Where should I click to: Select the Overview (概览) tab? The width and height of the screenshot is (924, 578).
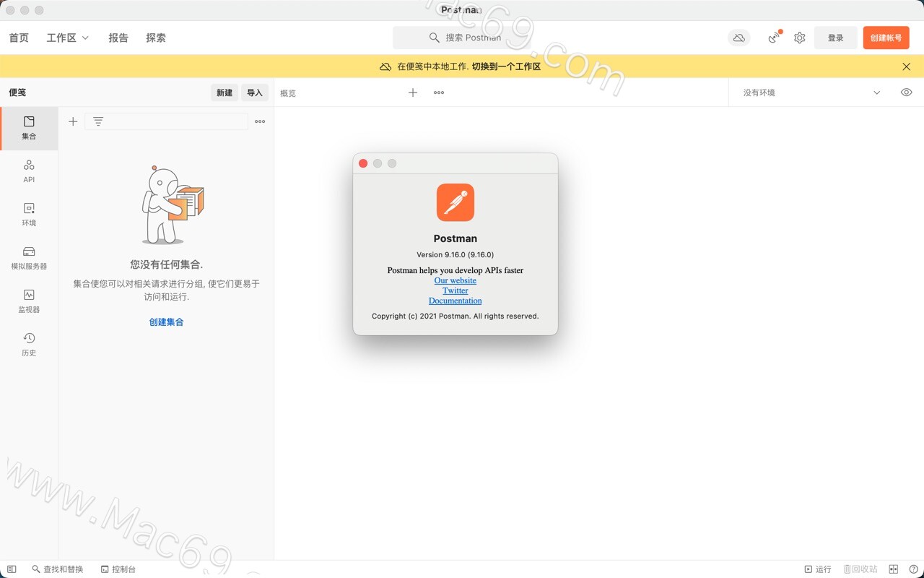(x=287, y=92)
